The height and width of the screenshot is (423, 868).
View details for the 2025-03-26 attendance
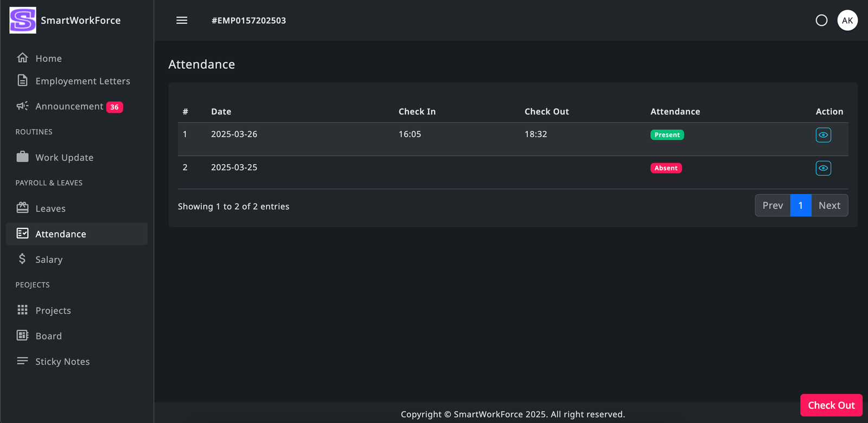coord(823,135)
